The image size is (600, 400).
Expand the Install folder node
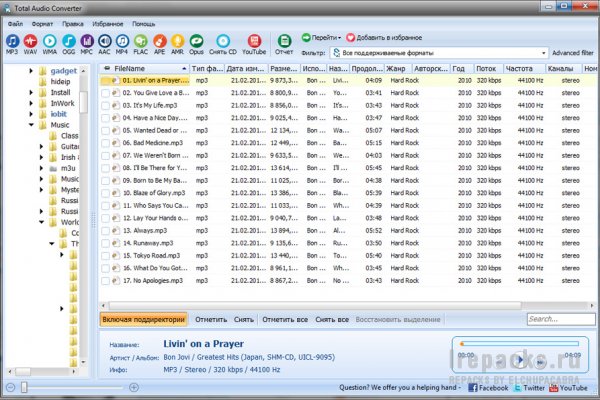[31, 92]
